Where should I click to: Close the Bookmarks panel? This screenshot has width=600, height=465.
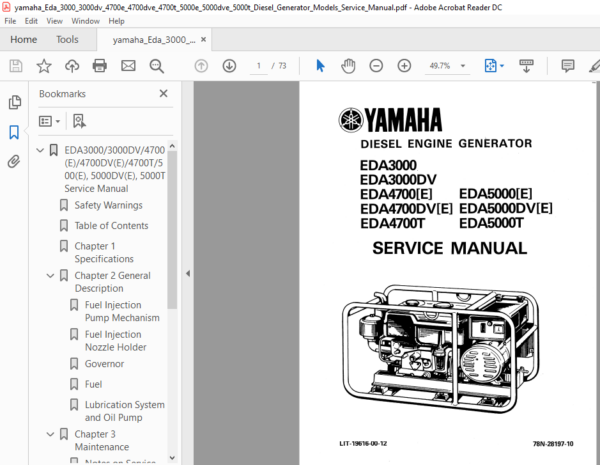click(x=163, y=93)
